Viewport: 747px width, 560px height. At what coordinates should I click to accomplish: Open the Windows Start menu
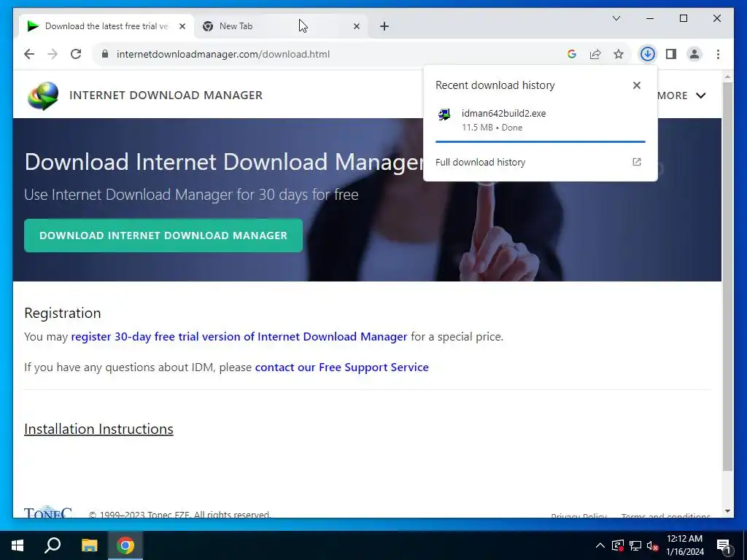pyautogui.click(x=18, y=545)
